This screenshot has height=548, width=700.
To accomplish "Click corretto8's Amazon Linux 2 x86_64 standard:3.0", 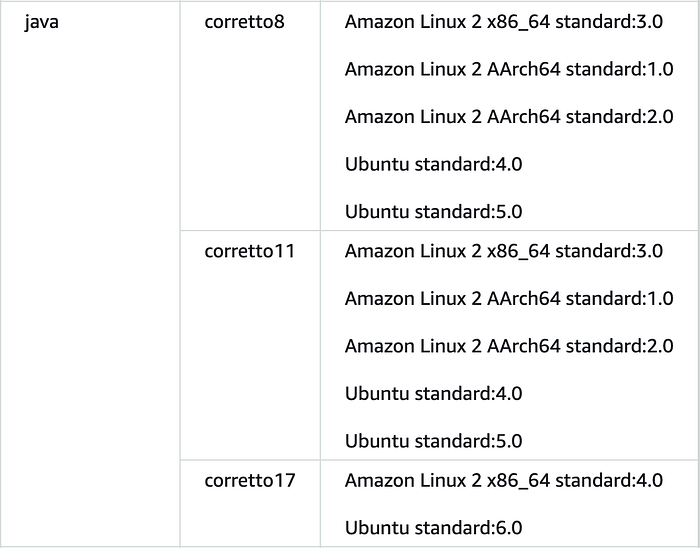I will tap(503, 22).
